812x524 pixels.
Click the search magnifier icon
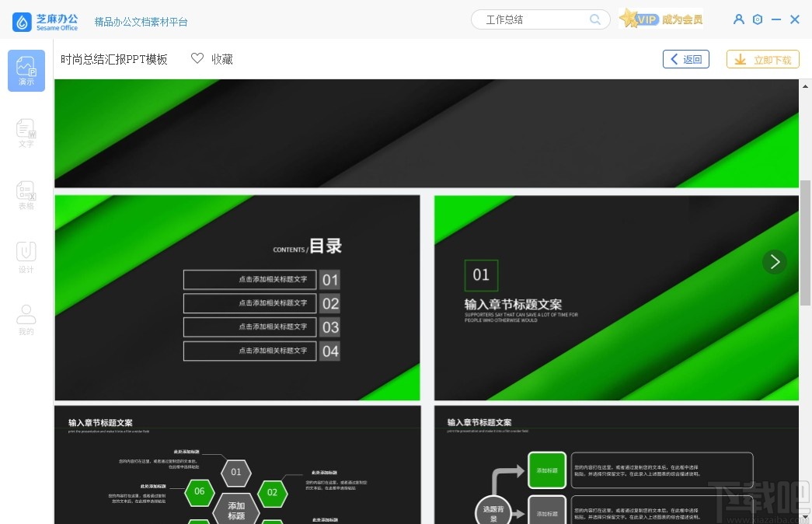pyautogui.click(x=595, y=19)
